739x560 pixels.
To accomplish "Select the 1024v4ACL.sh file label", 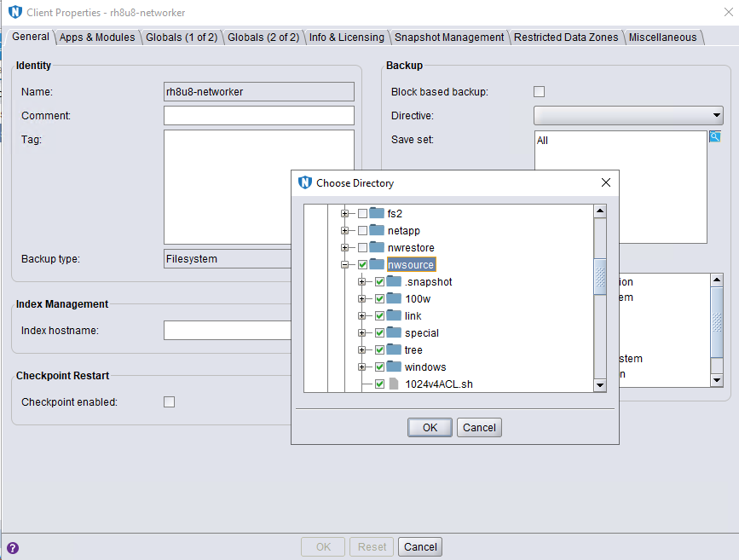I will pos(439,384).
